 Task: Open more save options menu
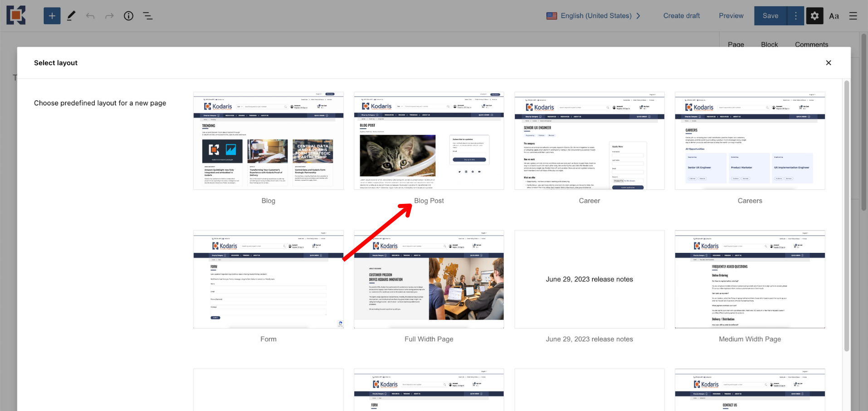[795, 16]
